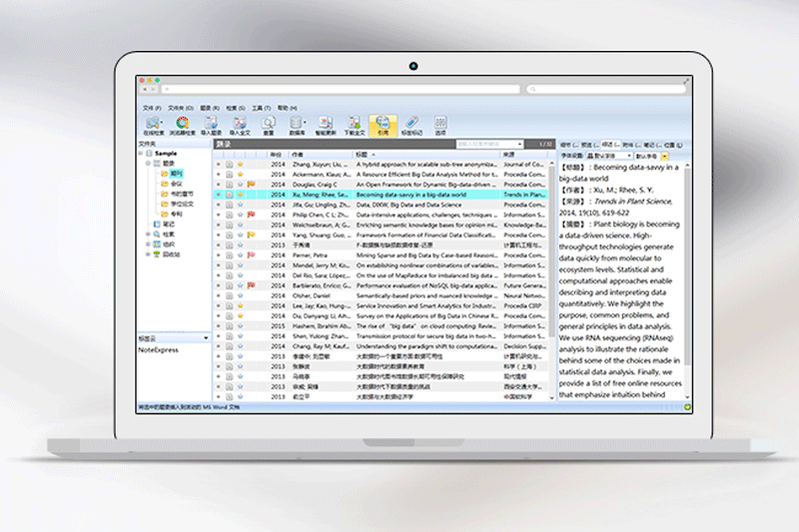Collapse the Sample database tree node
Screen dimensions: 799x532
tap(140, 154)
